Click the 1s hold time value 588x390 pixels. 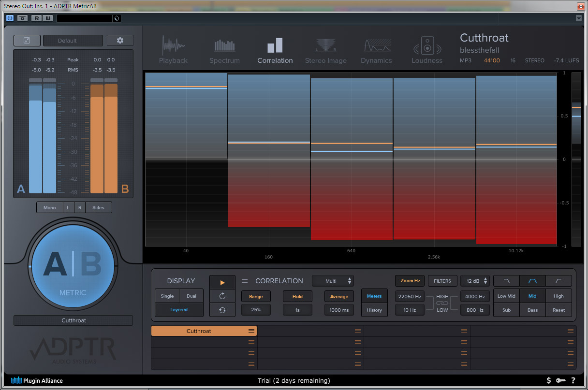point(297,310)
